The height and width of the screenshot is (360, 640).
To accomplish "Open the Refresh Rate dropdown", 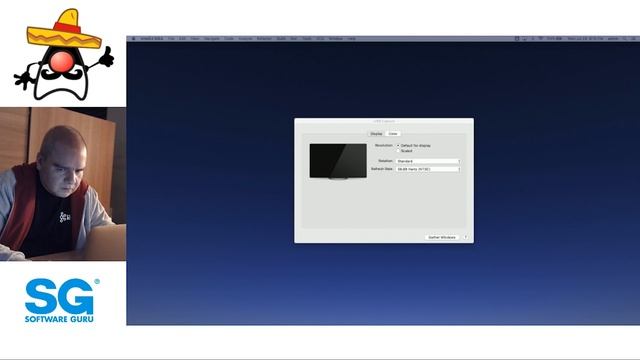I will pyautogui.click(x=428, y=169).
